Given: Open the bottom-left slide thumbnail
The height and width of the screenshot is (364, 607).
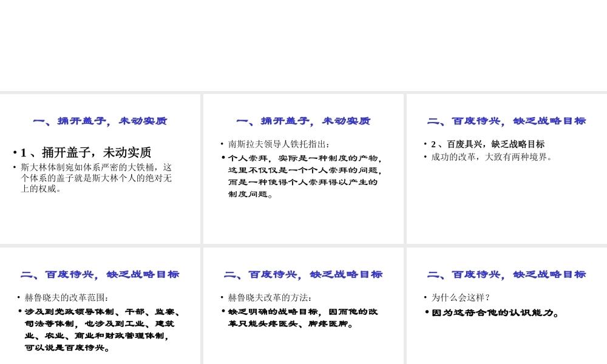Looking at the screenshot, I should point(100,303).
